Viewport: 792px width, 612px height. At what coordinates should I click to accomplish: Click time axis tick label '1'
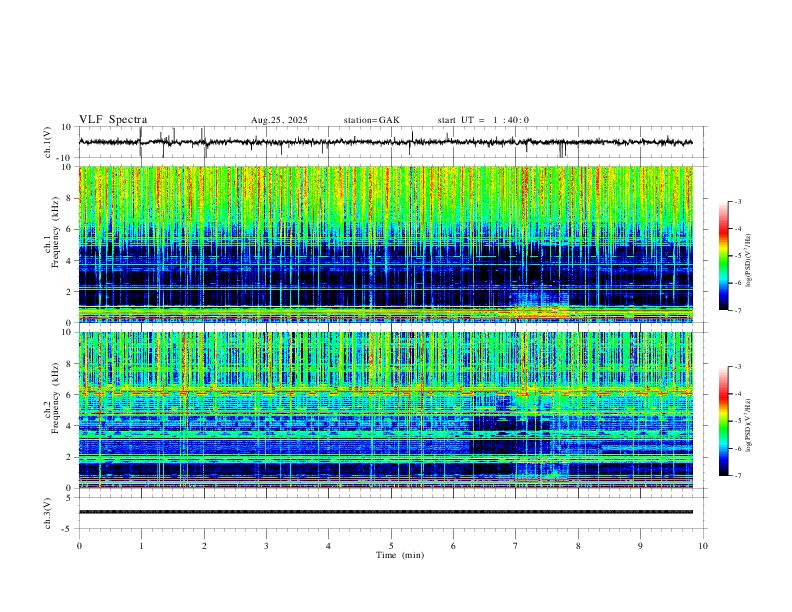click(141, 546)
